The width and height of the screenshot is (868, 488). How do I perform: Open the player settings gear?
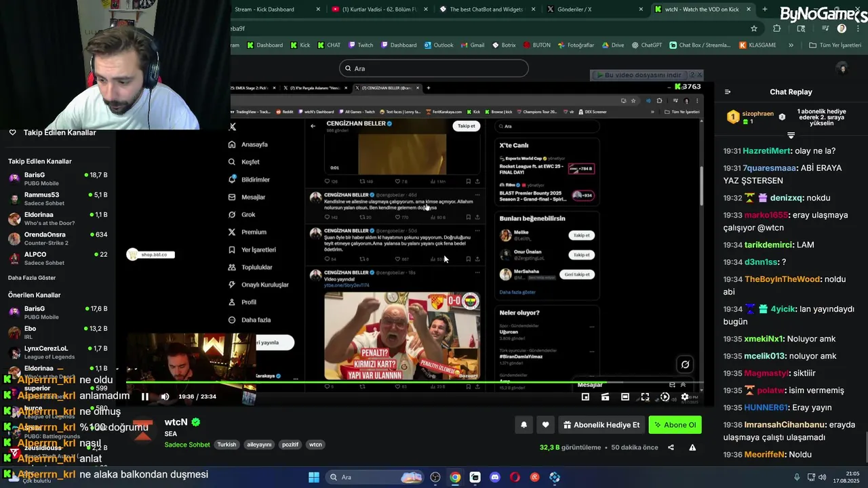click(x=685, y=397)
